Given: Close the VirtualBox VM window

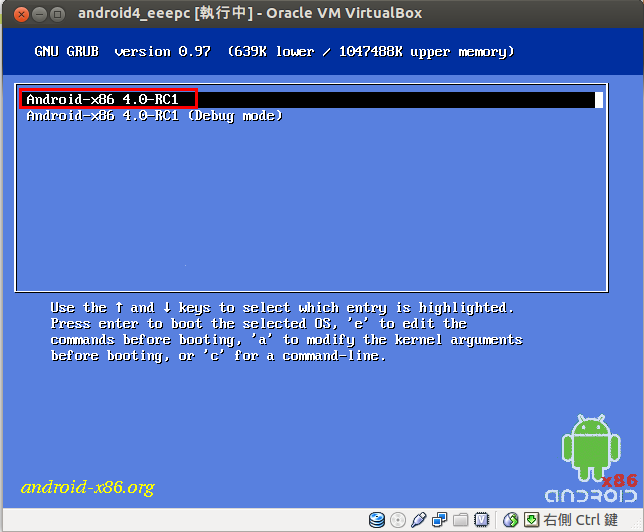Looking at the screenshot, I should [21, 15].
